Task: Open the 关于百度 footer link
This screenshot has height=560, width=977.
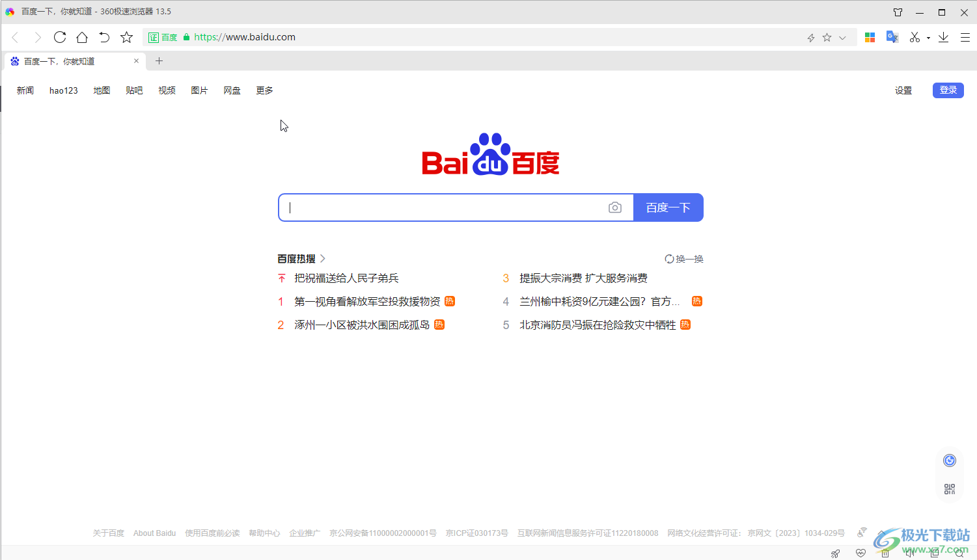Action: click(x=108, y=533)
